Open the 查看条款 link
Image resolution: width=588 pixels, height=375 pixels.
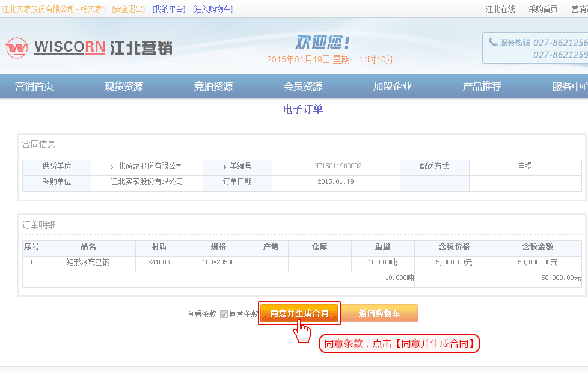coord(201,314)
